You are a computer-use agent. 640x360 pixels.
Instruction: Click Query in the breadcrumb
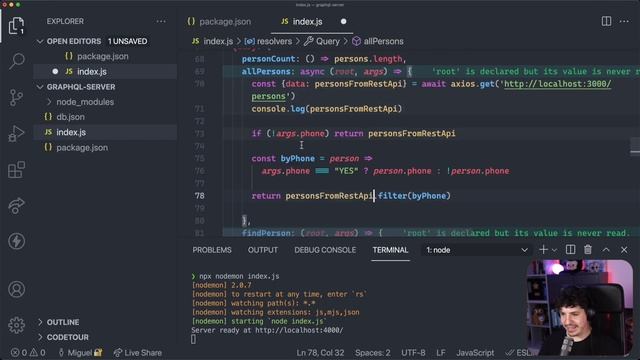327,41
